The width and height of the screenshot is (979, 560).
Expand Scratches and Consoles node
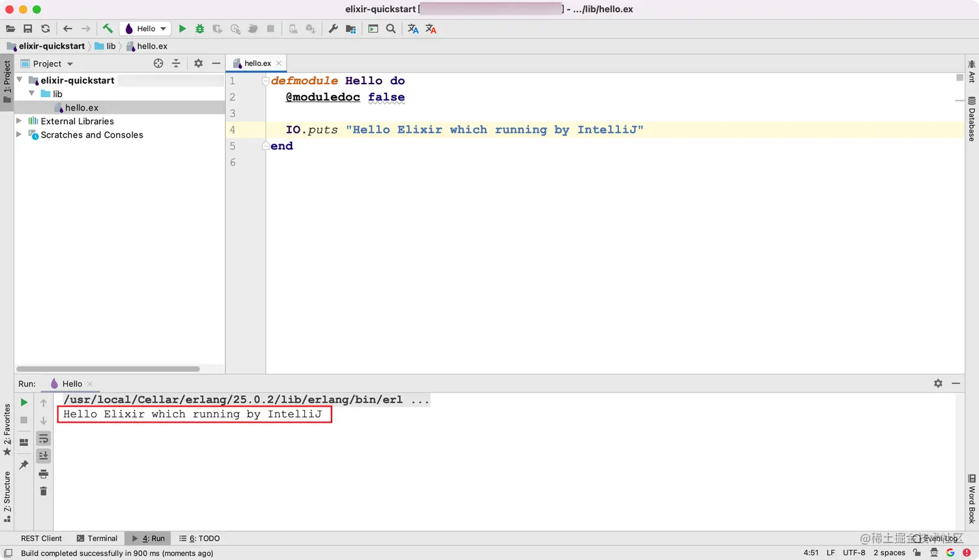[x=19, y=135]
